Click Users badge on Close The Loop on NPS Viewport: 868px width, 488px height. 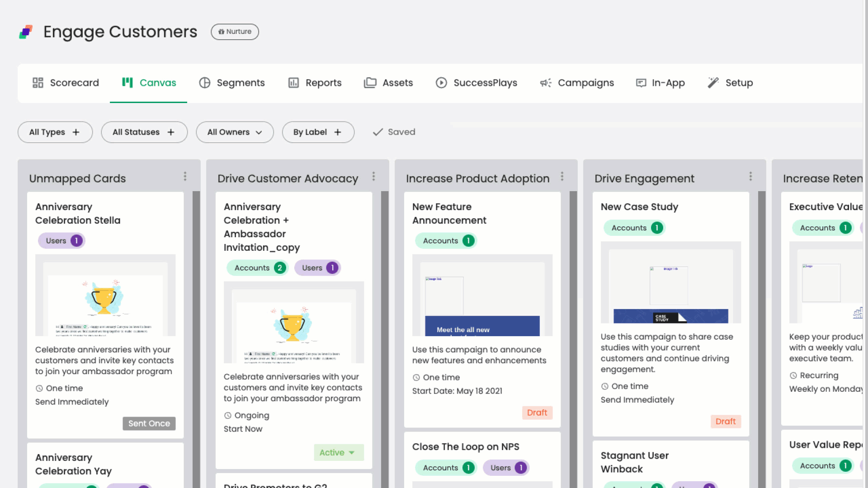[506, 468]
